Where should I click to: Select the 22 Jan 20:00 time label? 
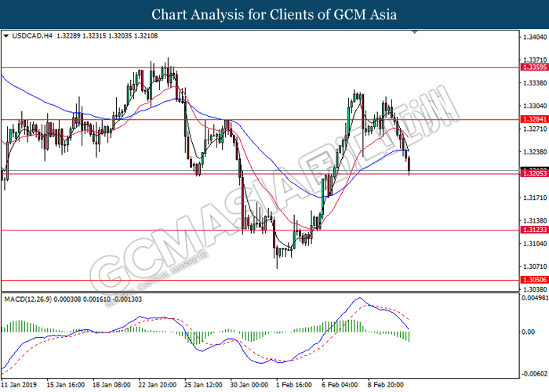[157, 385]
